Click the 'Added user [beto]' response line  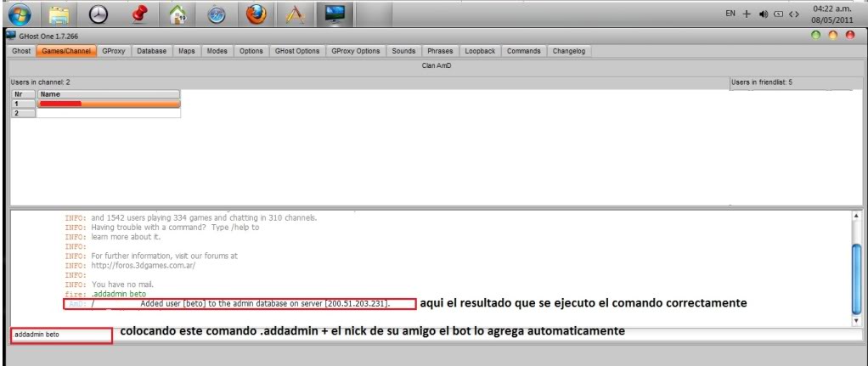pyautogui.click(x=240, y=304)
